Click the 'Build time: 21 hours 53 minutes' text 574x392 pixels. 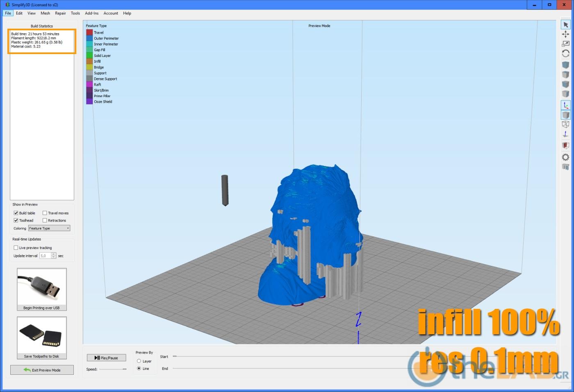click(35, 34)
